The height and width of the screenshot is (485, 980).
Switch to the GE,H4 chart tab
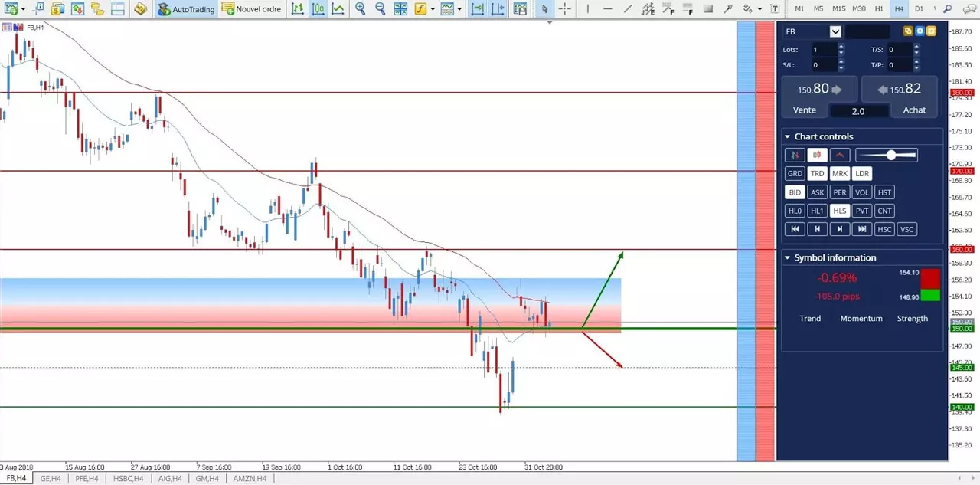point(51,479)
